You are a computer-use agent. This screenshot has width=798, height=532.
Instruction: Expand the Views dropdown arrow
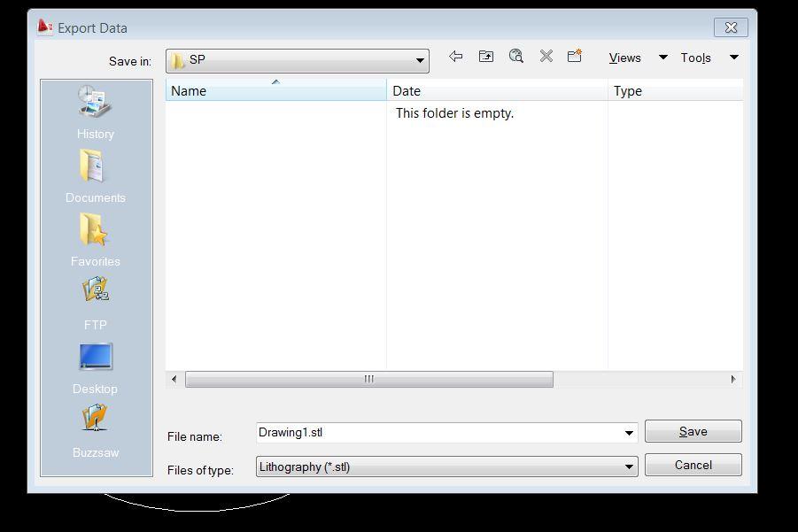point(663,58)
